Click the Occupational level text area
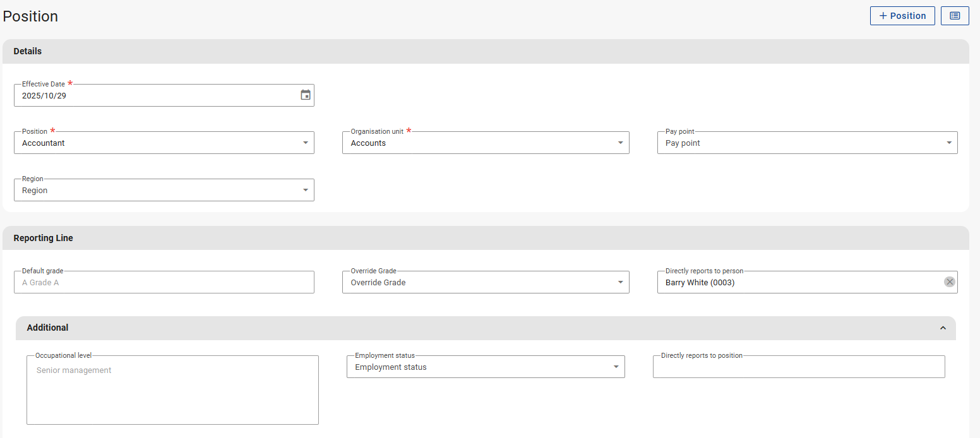The image size is (980, 438). click(172, 390)
